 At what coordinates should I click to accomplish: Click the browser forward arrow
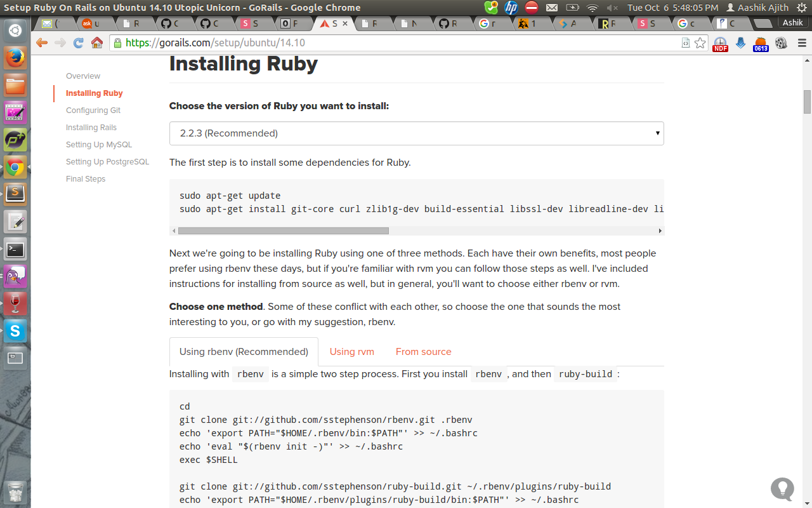point(60,43)
